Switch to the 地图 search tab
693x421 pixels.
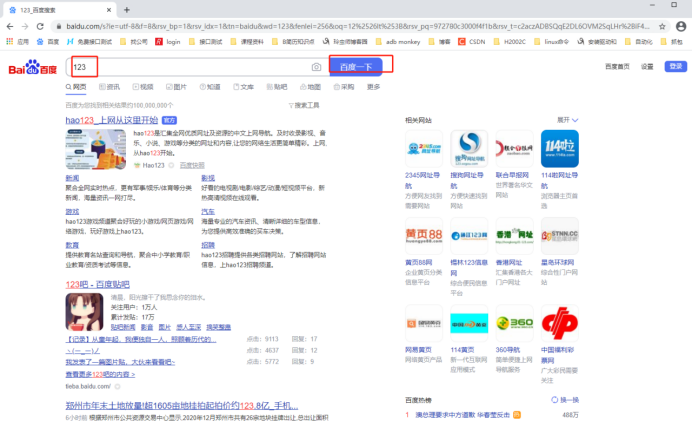point(310,87)
